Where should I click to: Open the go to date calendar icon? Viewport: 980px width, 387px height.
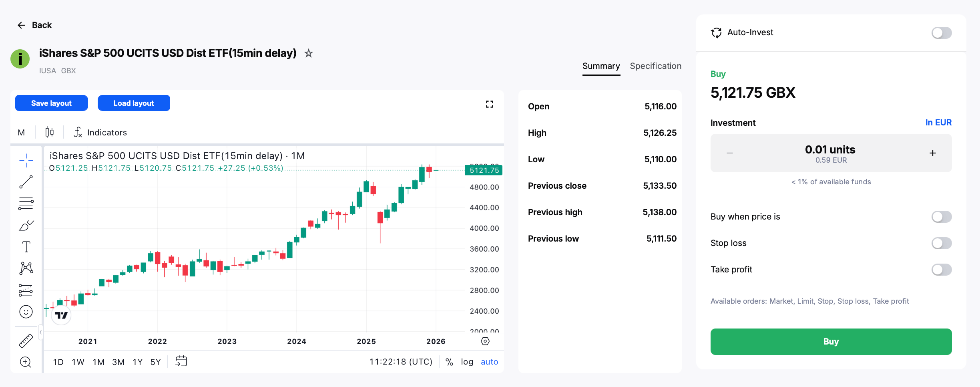point(181,361)
